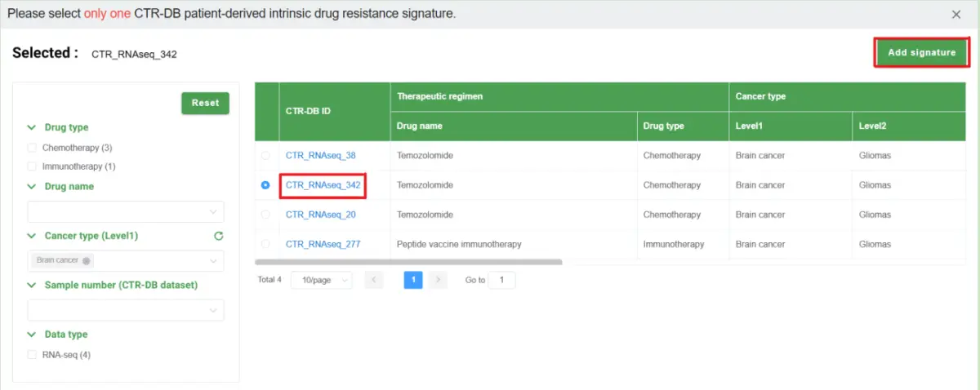Collapse the Drug name filter section
The width and height of the screenshot is (980, 390).
tap(32, 187)
